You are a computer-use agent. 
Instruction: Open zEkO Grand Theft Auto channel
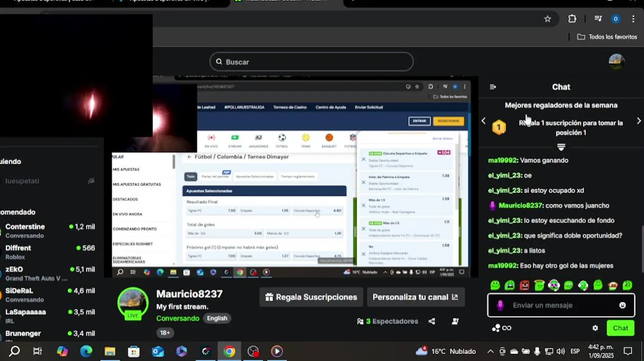pos(49,274)
